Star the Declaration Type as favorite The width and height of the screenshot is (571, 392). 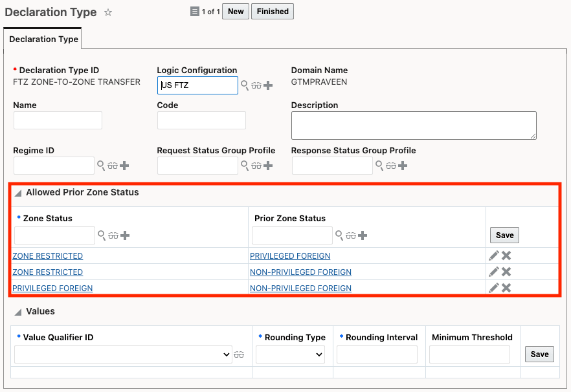tap(107, 12)
